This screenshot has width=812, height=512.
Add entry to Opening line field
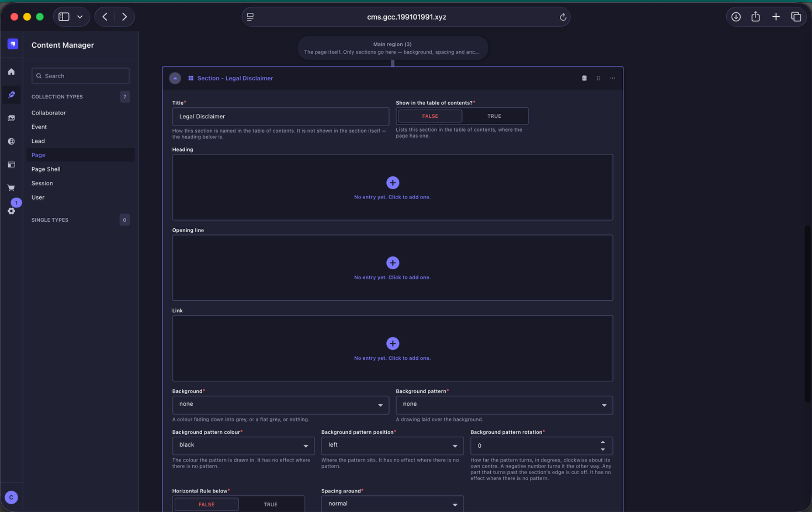point(392,263)
